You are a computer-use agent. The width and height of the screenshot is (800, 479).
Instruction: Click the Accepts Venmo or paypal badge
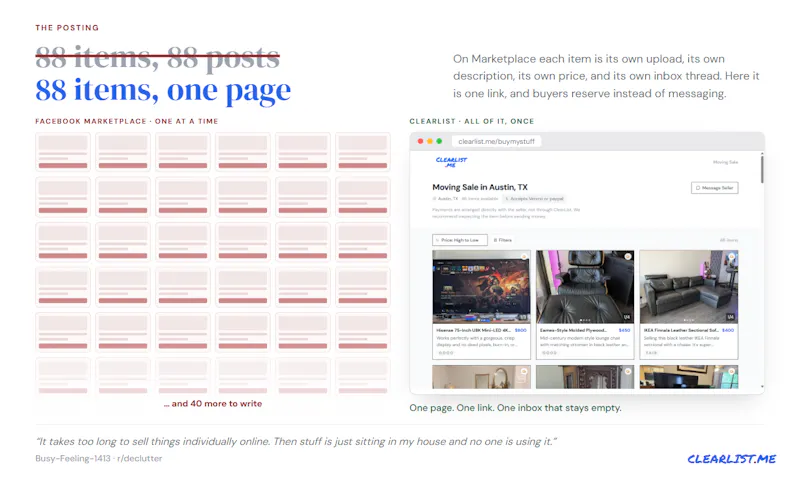point(534,198)
